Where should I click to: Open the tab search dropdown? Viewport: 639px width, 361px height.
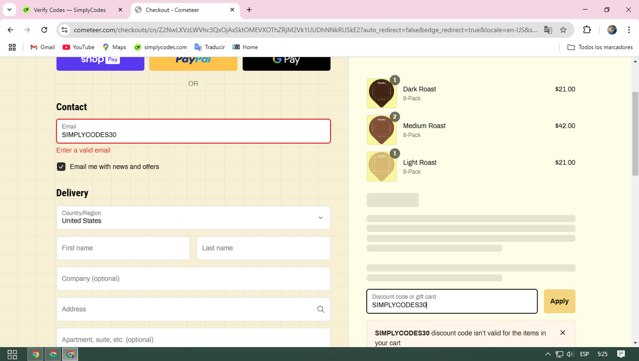[x=9, y=10]
